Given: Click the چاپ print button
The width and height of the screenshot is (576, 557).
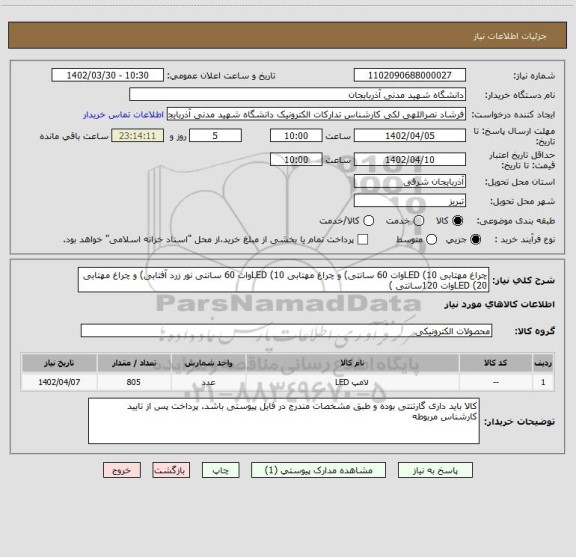Looking at the screenshot, I should pyautogui.click(x=221, y=470).
